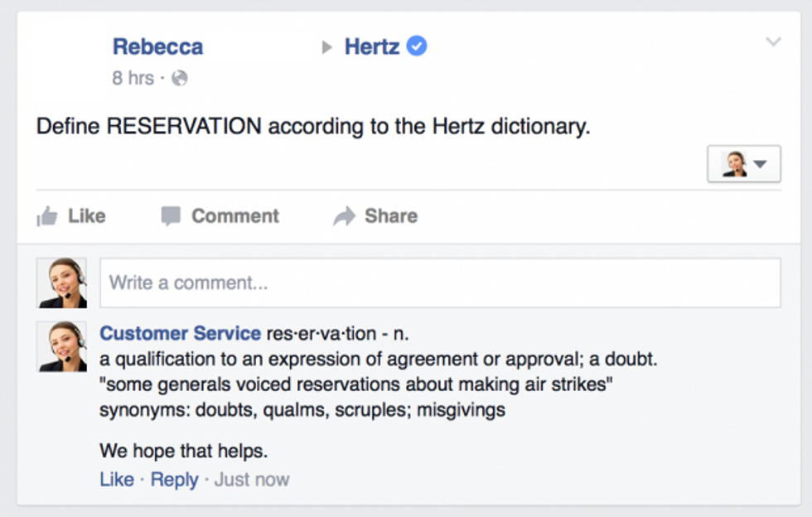Image resolution: width=812 pixels, height=517 pixels.
Task: Click the Comment speech bubble icon
Action: (171, 216)
